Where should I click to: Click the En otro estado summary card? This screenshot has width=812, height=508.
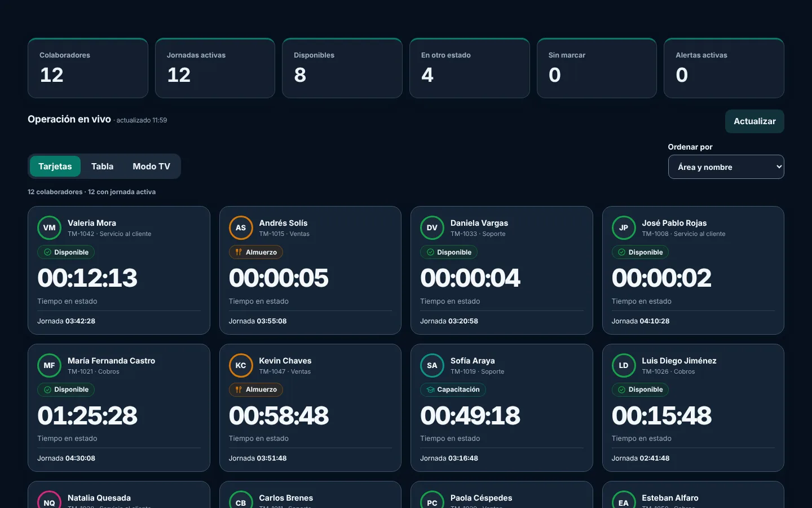point(470,68)
